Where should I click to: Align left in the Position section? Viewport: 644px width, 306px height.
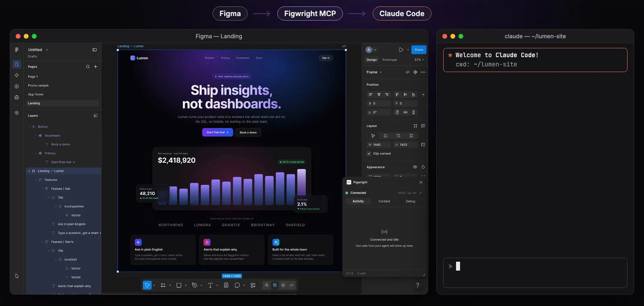[371, 95]
